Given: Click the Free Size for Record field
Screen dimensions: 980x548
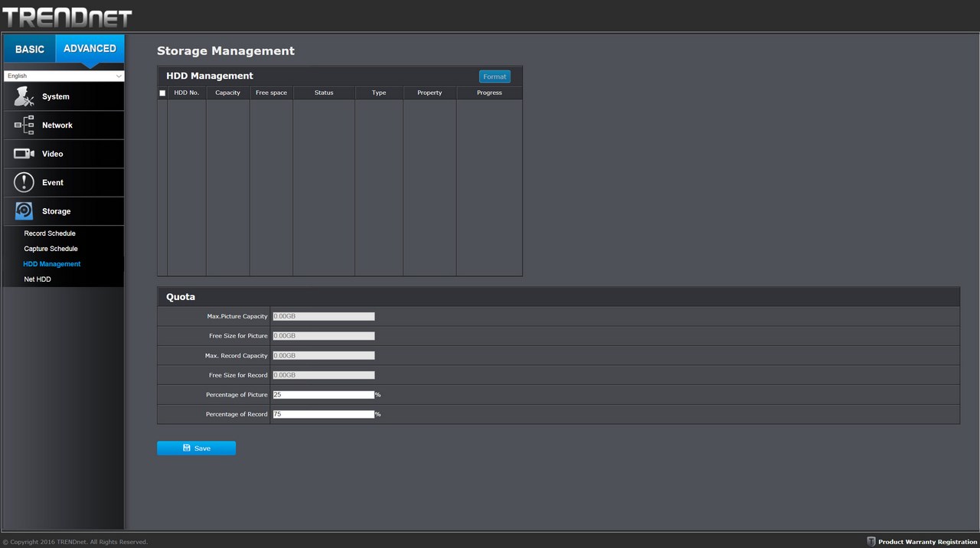Looking at the screenshot, I should [323, 375].
